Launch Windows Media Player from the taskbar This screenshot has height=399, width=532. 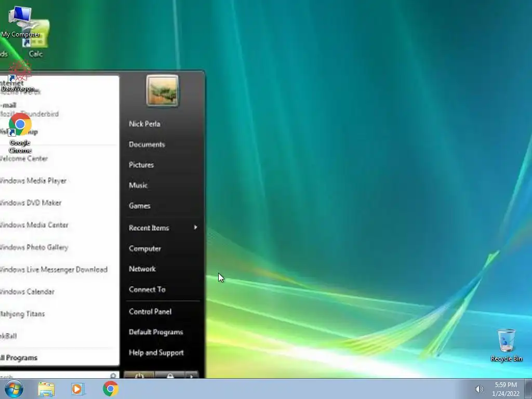(x=78, y=389)
